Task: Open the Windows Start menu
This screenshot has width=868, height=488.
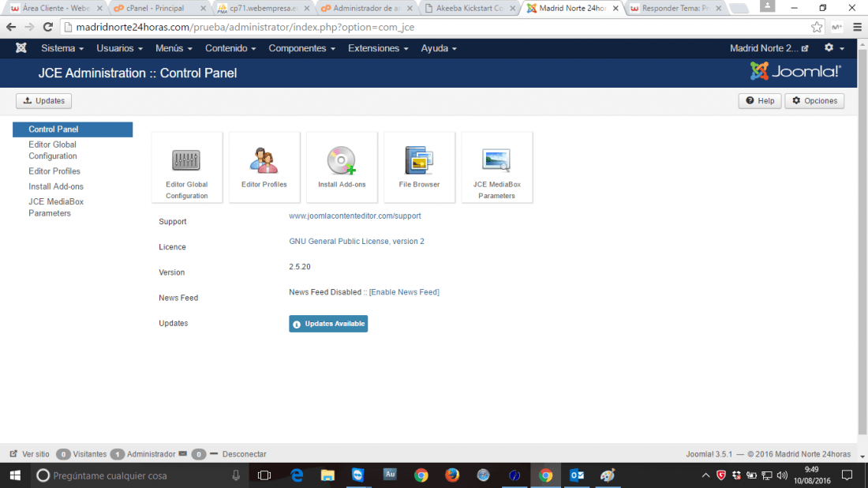Action: point(15,475)
